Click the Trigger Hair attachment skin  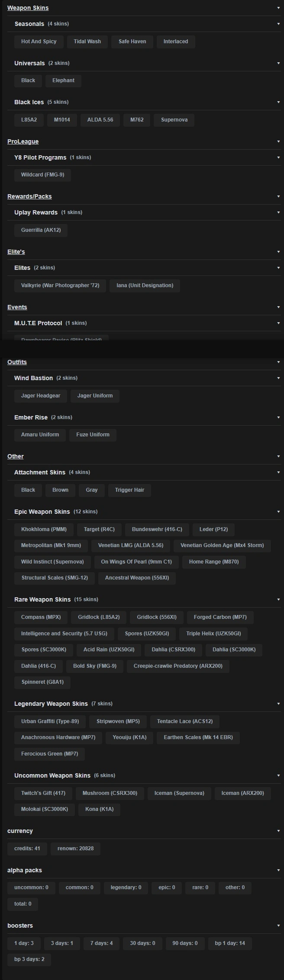(129, 490)
